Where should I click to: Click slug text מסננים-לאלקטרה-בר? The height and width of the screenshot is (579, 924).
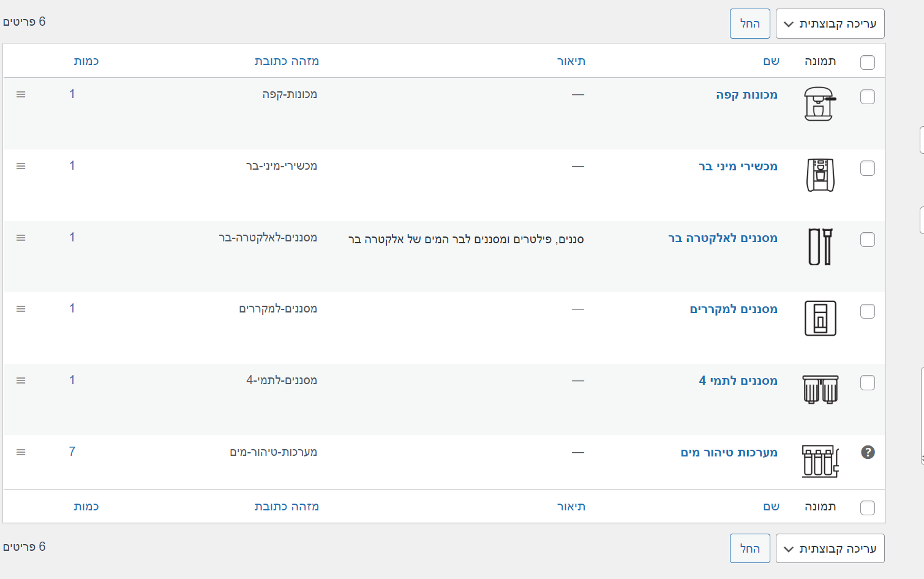point(268,238)
